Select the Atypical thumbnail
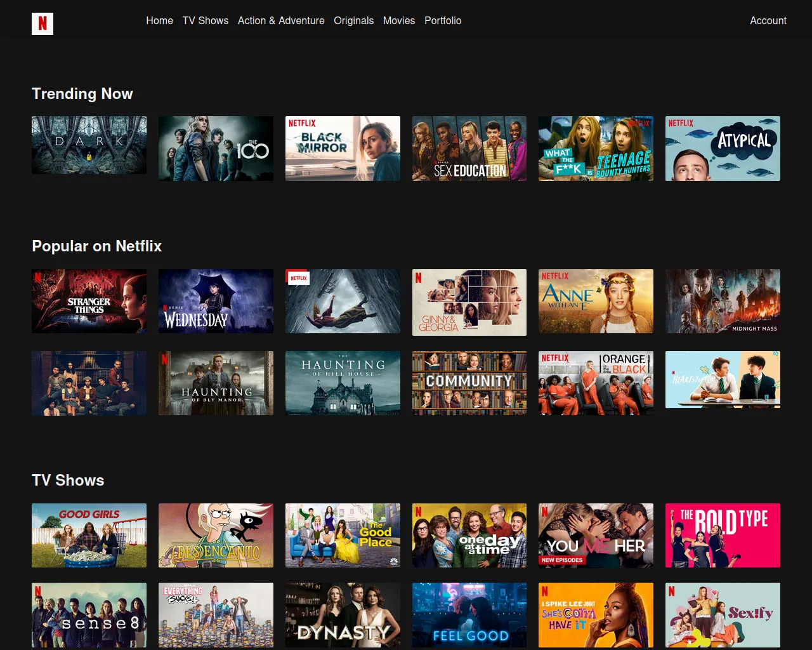This screenshot has height=650, width=812. (x=723, y=149)
